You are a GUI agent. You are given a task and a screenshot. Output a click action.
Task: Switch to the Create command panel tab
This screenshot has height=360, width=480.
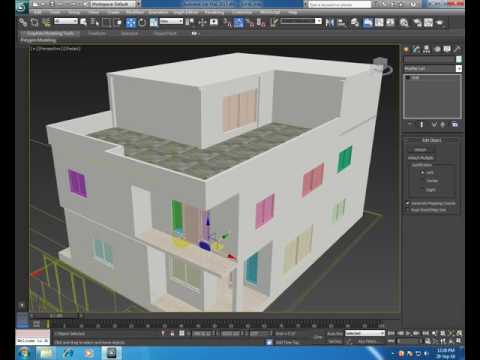coord(406,49)
